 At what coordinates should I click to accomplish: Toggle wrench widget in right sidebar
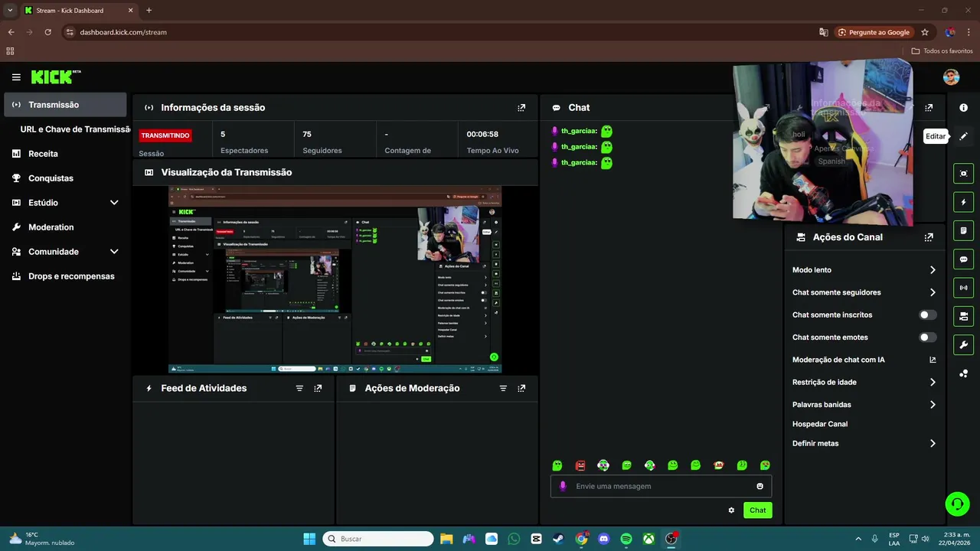tap(963, 344)
